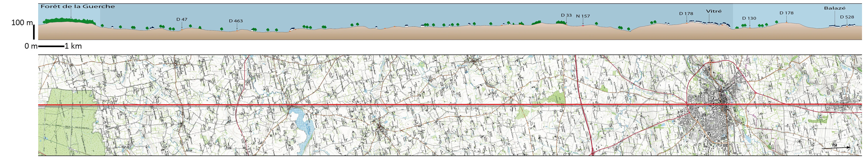The height and width of the screenshot is (159, 868).
Task: Select the 'D 463' road label
Action: 236,21
